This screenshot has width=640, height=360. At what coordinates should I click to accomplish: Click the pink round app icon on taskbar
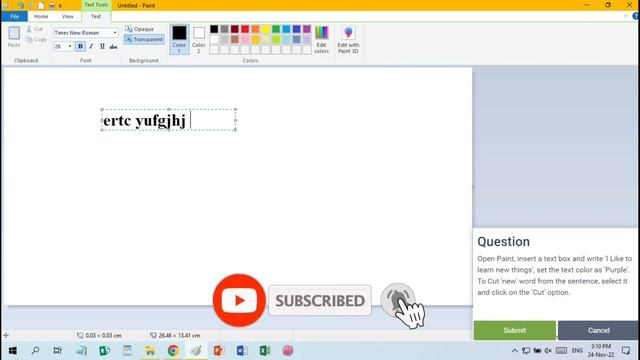(x=288, y=351)
